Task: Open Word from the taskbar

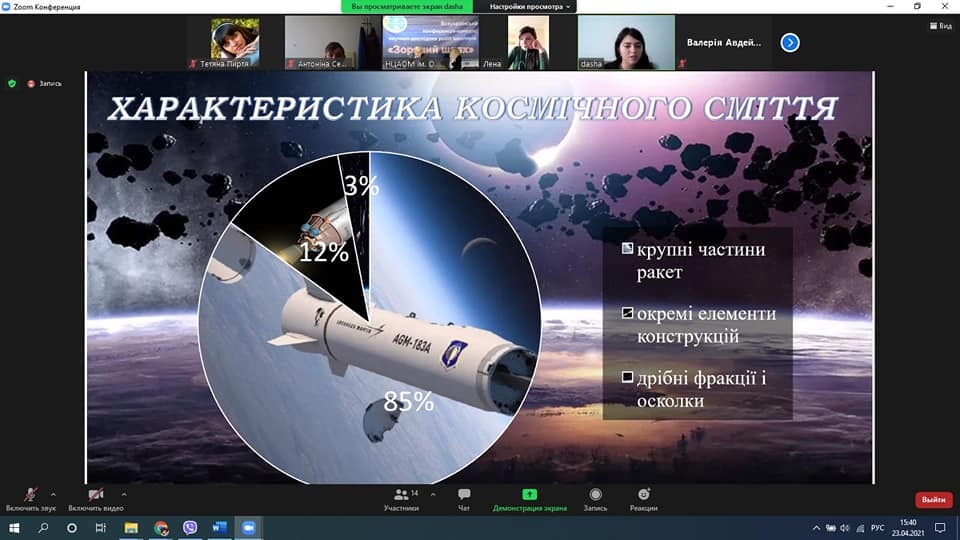Action: pyautogui.click(x=219, y=527)
